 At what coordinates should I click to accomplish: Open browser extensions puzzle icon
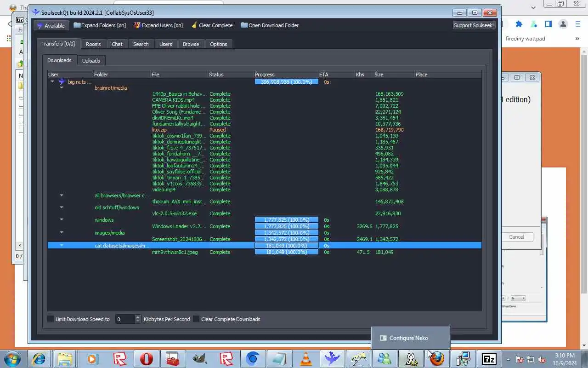click(x=519, y=24)
